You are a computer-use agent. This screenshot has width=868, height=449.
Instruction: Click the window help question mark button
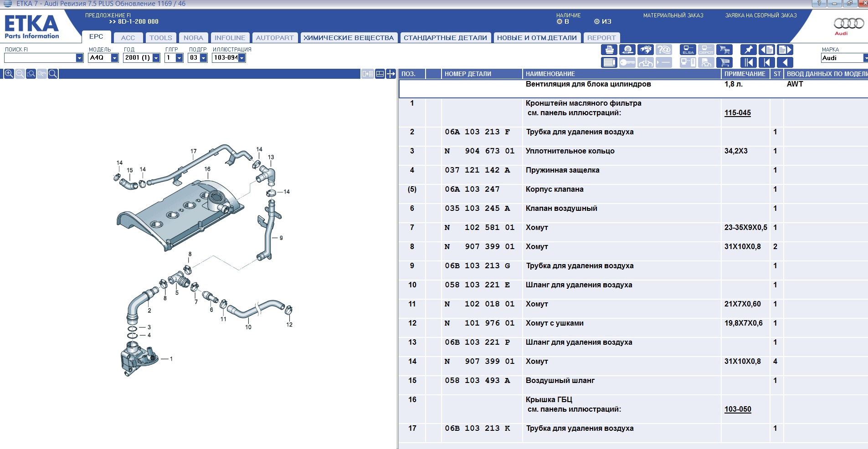click(x=819, y=4)
